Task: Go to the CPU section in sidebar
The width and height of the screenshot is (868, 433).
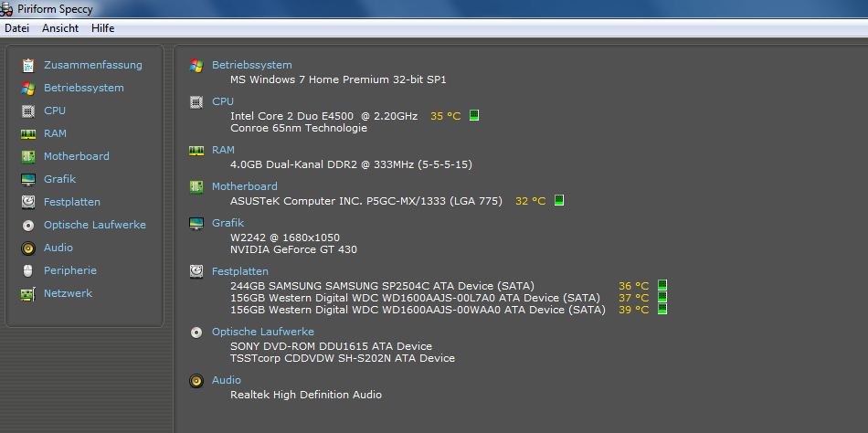Action: [55, 111]
